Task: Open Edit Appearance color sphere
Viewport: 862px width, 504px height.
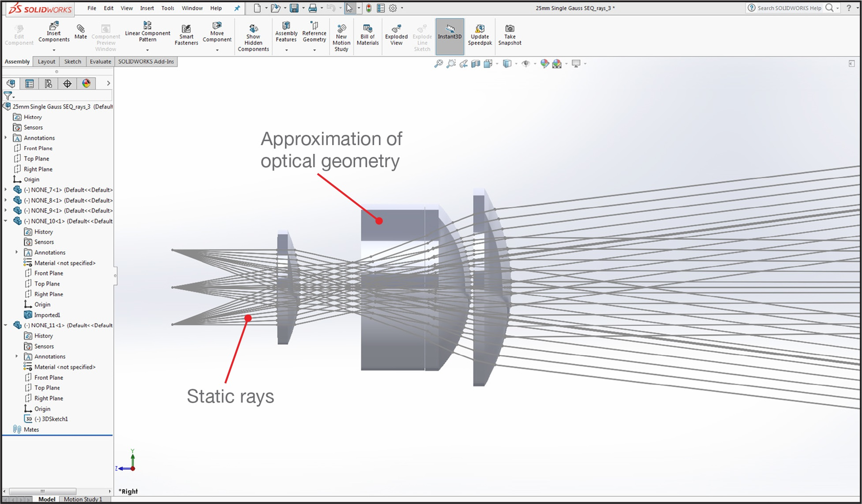Action: click(545, 63)
